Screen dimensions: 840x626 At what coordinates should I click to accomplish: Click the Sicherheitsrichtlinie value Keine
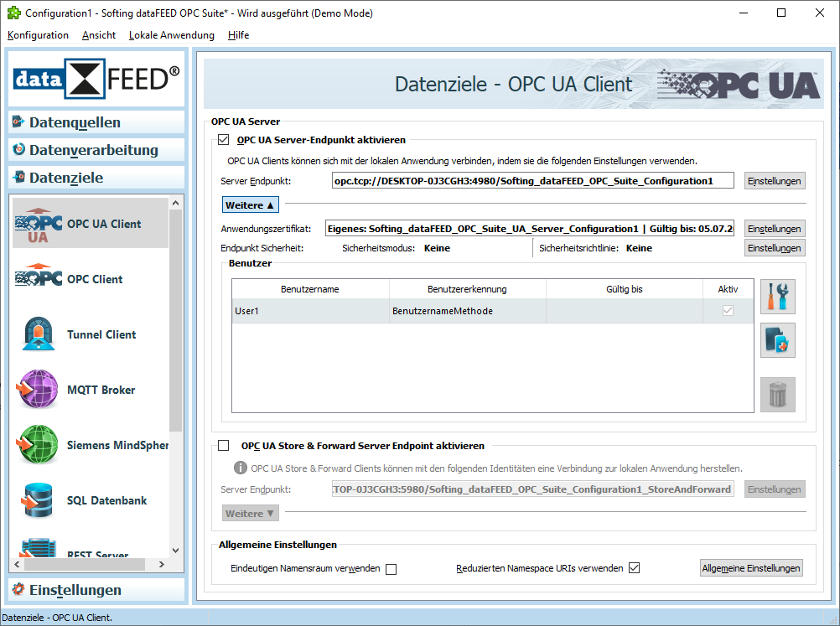click(x=639, y=248)
